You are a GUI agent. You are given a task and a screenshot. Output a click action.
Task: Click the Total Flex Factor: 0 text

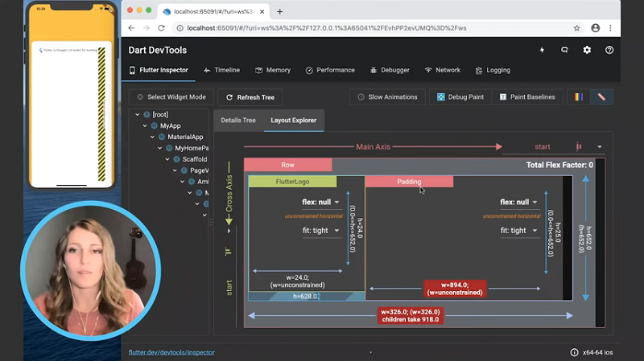pyautogui.click(x=559, y=165)
